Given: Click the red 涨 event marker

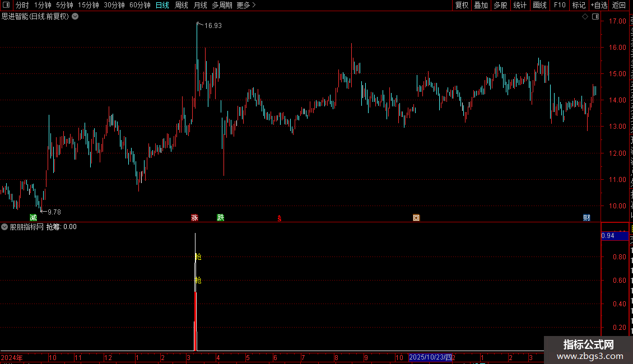Looking at the screenshot, I should (x=194, y=218).
